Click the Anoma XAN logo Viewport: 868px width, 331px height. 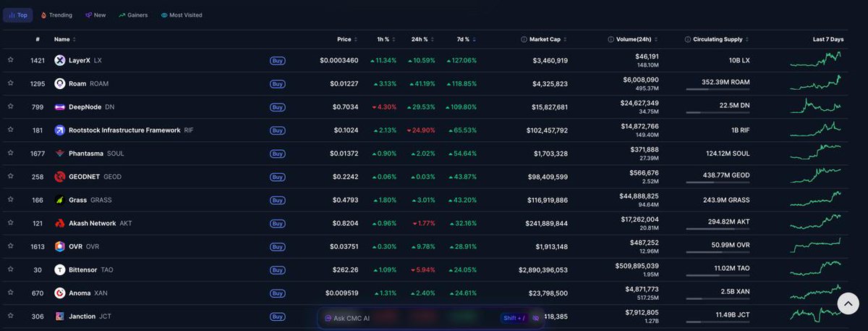pos(60,293)
